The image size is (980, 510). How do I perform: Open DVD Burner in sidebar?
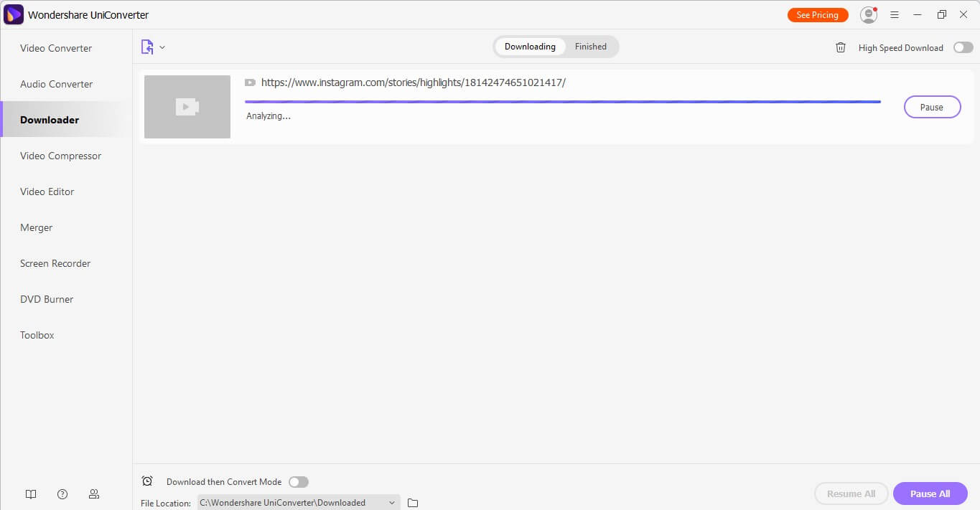pyautogui.click(x=47, y=299)
